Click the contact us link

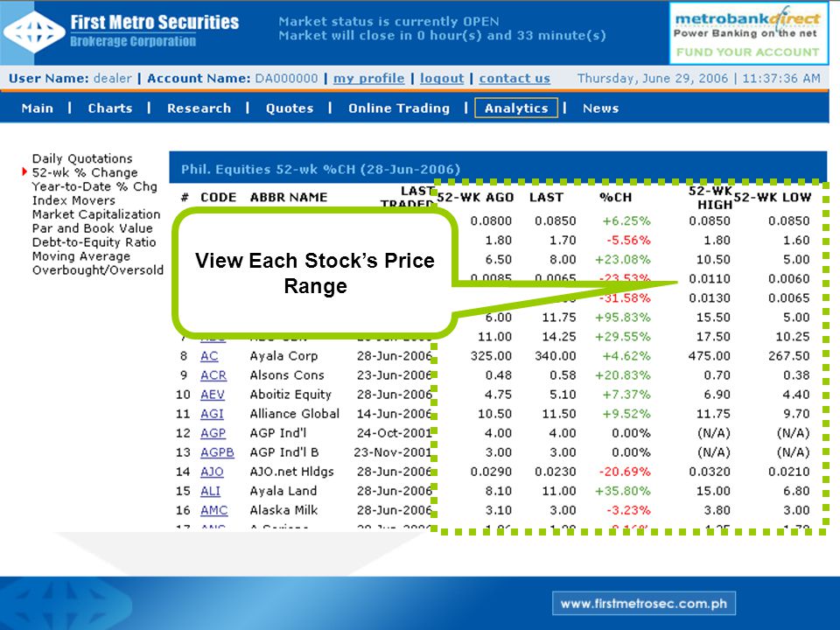pos(514,78)
